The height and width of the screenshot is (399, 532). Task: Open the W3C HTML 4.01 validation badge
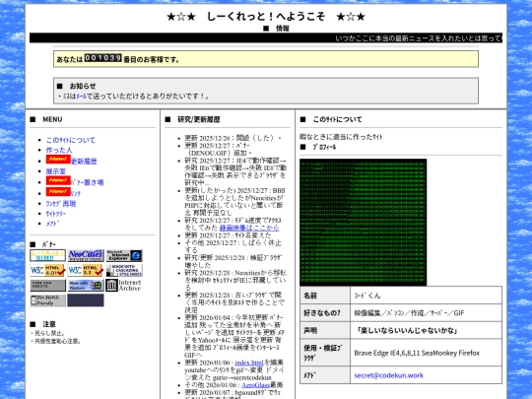[x=47, y=270]
